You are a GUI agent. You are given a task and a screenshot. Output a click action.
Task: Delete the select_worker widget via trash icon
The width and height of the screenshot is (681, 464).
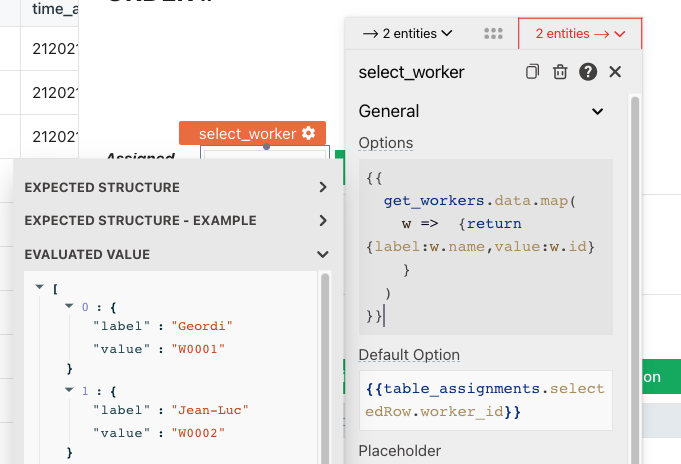pyautogui.click(x=560, y=72)
